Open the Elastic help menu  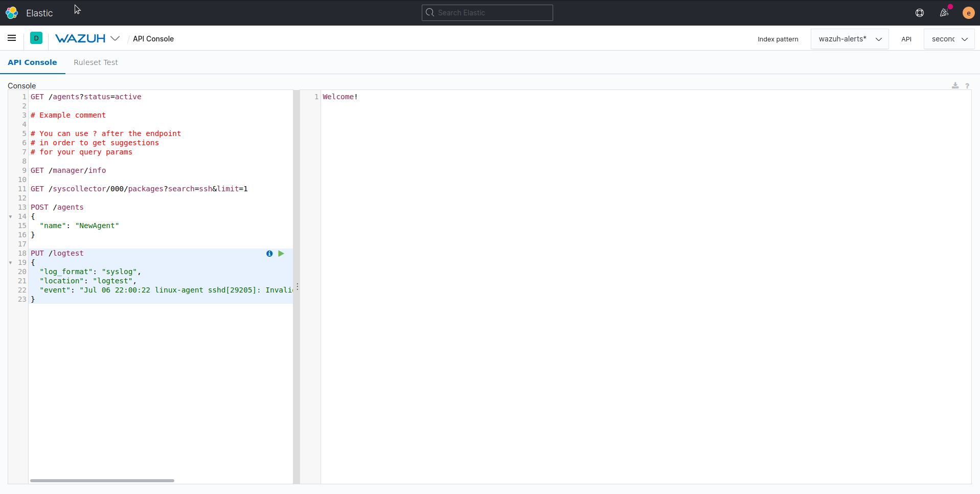(919, 12)
